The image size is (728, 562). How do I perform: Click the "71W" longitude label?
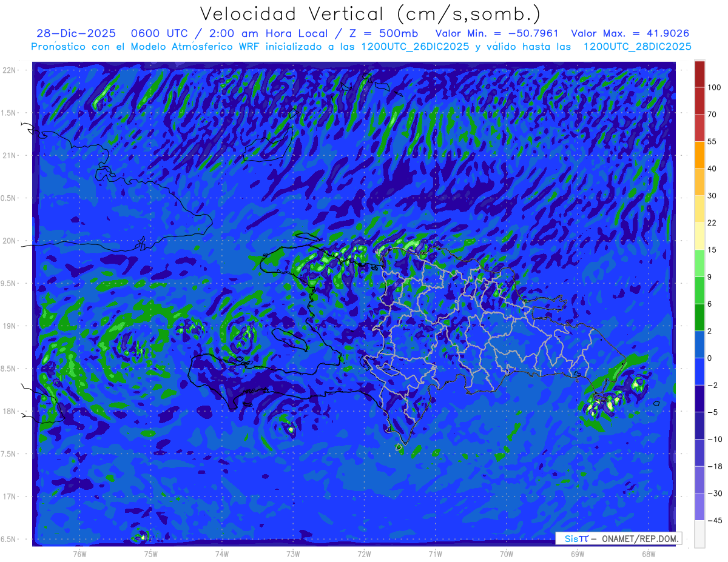[x=435, y=554]
